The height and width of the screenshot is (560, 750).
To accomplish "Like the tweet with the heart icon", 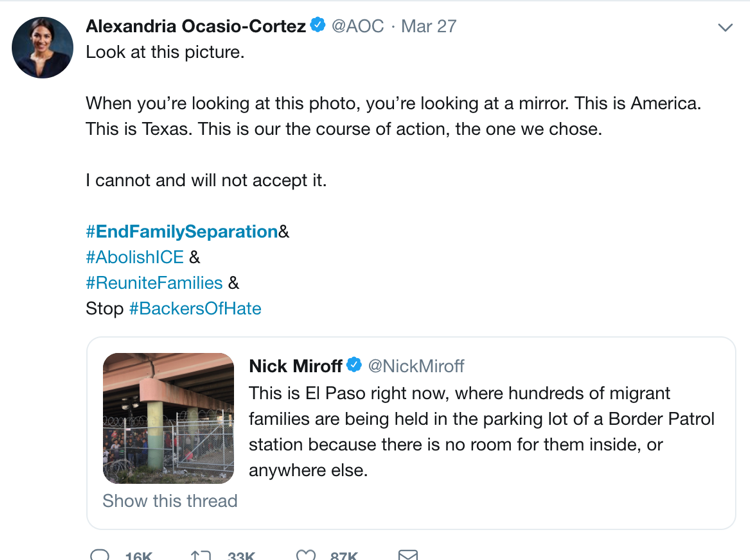I will point(306,554).
